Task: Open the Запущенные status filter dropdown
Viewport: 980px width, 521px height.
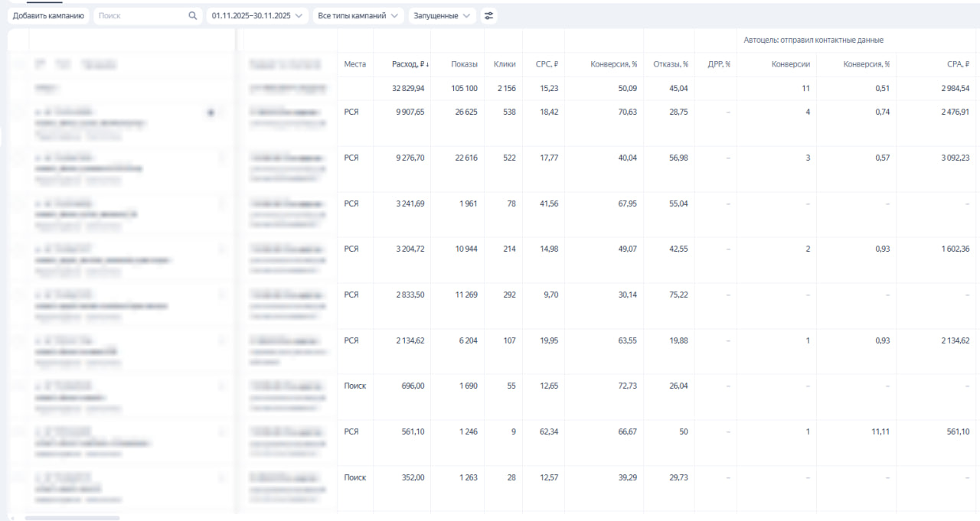Action: [442, 15]
